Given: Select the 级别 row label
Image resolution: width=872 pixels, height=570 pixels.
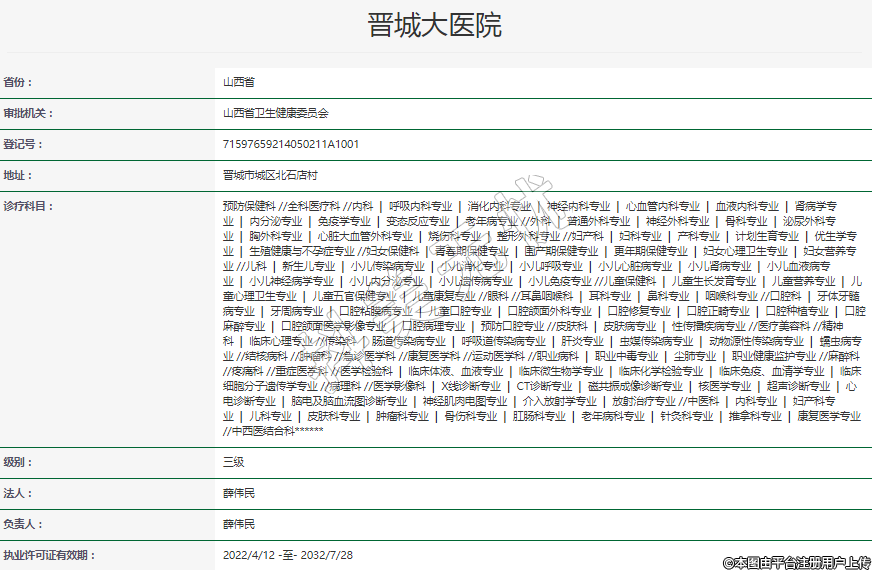Looking at the screenshot, I should click(18, 462).
